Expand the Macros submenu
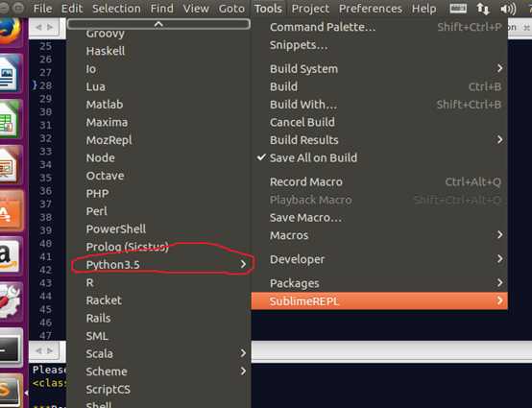This screenshot has height=408, width=532. point(379,235)
